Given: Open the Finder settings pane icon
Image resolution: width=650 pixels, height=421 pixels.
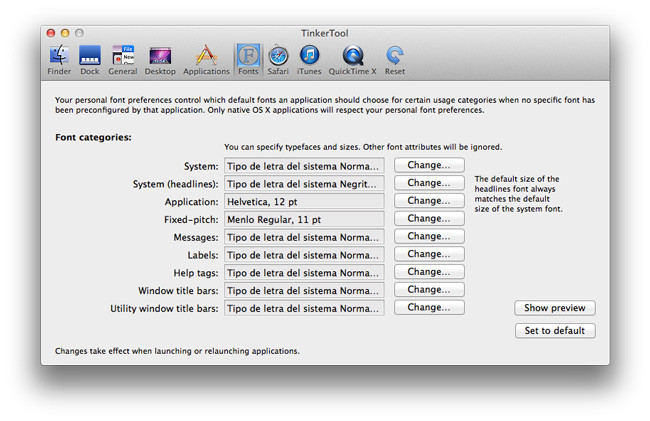Looking at the screenshot, I should point(59,60).
